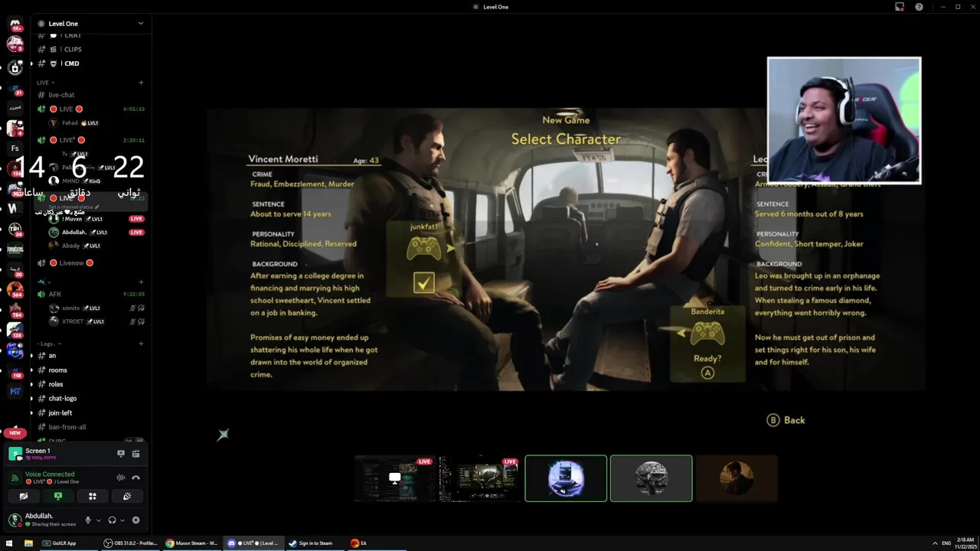
Task: Open the Windows Start menu
Action: click(9, 543)
